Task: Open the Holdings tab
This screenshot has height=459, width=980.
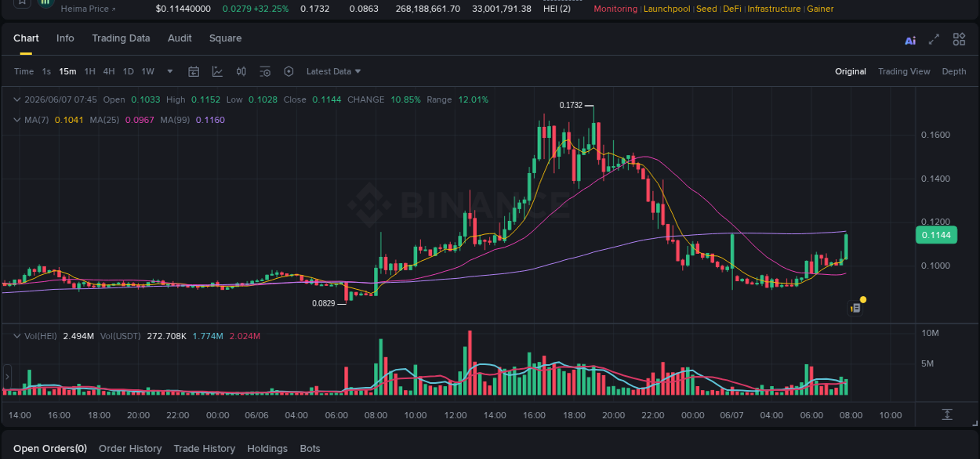Action: tap(267, 448)
